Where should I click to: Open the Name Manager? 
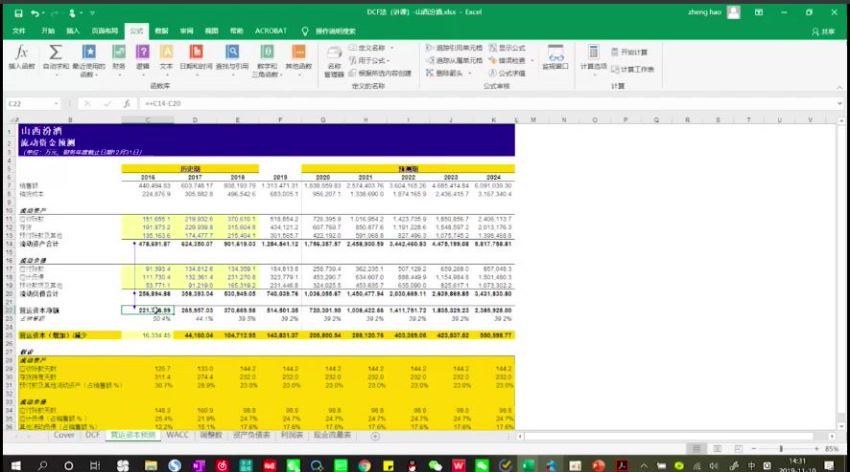pyautogui.click(x=334, y=61)
